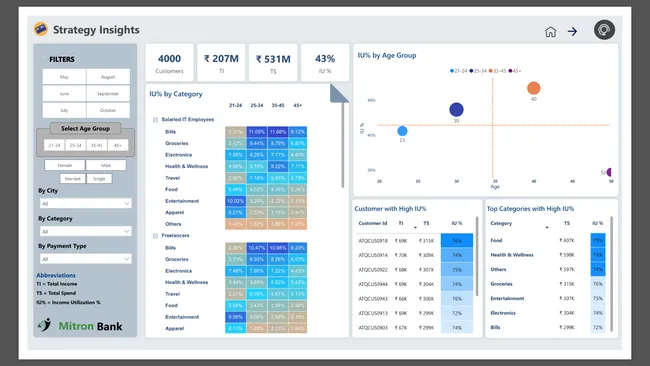
Task: Click the next page arrow icon
Action: 572,32
